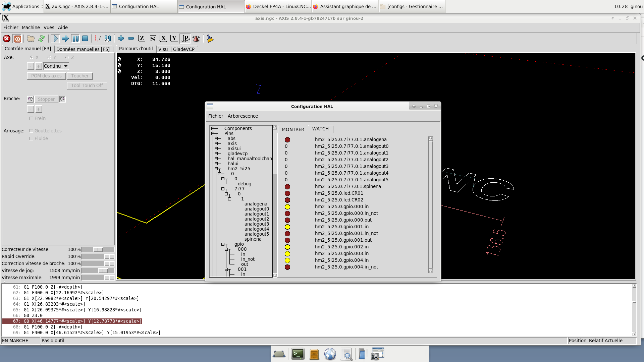Open web browser globe in dock
The height and width of the screenshot is (362, 644).
tap(330, 354)
